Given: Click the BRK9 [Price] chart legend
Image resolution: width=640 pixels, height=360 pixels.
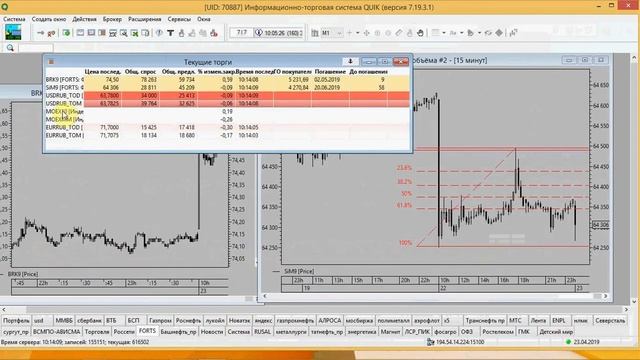Looking at the screenshot, I should pos(23,274).
